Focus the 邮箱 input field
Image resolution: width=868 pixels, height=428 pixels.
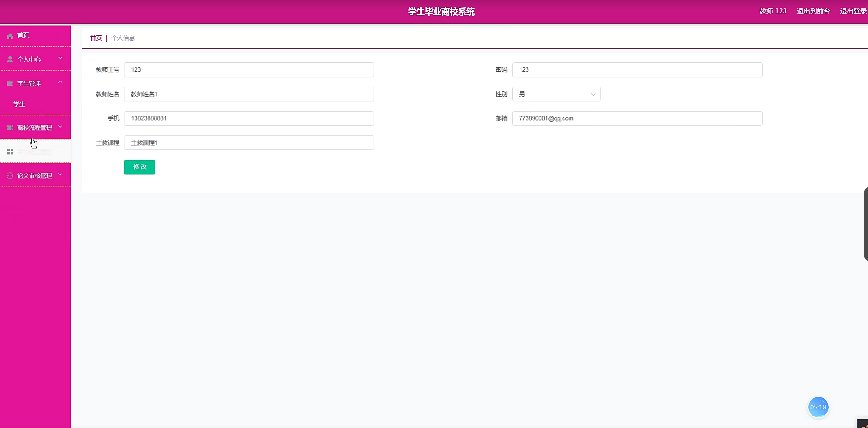(x=637, y=118)
